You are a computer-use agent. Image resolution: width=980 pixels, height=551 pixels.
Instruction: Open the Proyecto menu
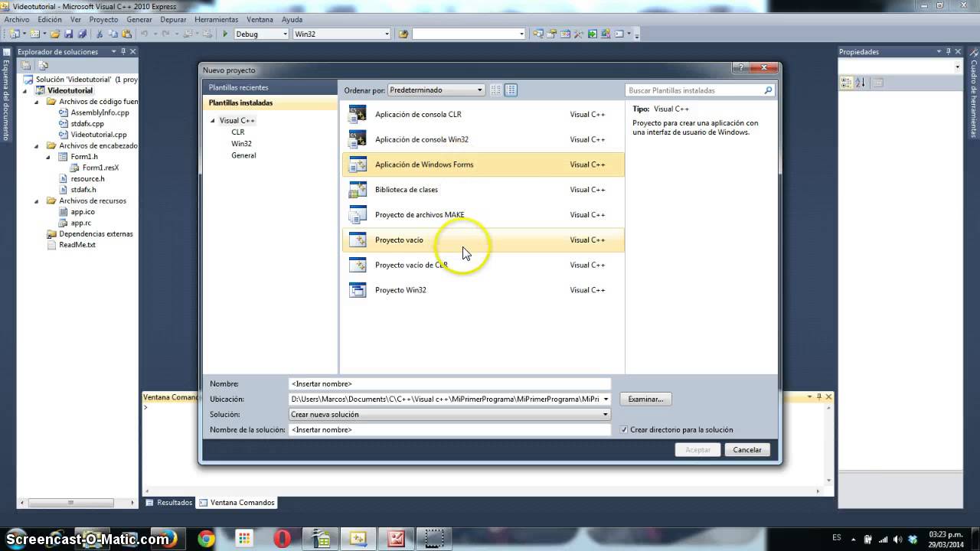click(103, 19)
